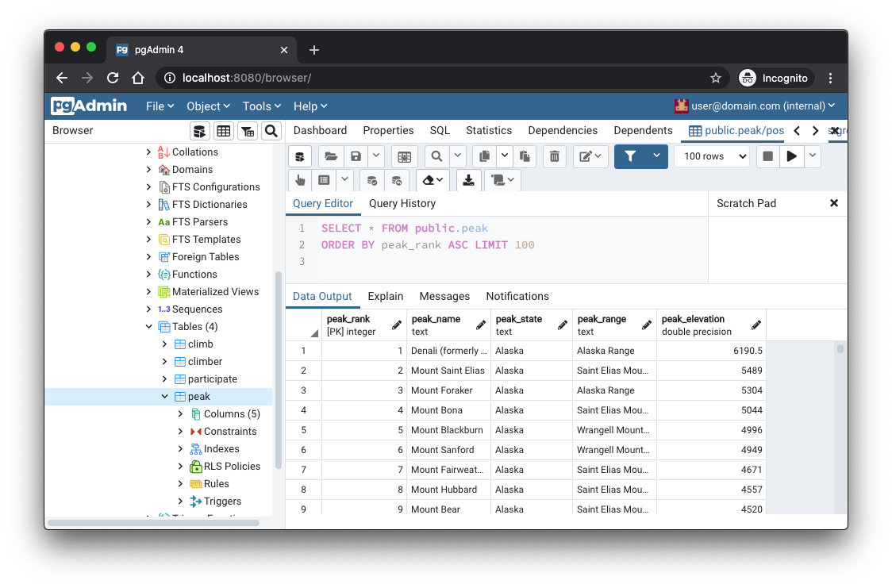Click the Stop query square button
Image resolution: width=892 pixels, height=588 pixels.
(x=767, y=156)
